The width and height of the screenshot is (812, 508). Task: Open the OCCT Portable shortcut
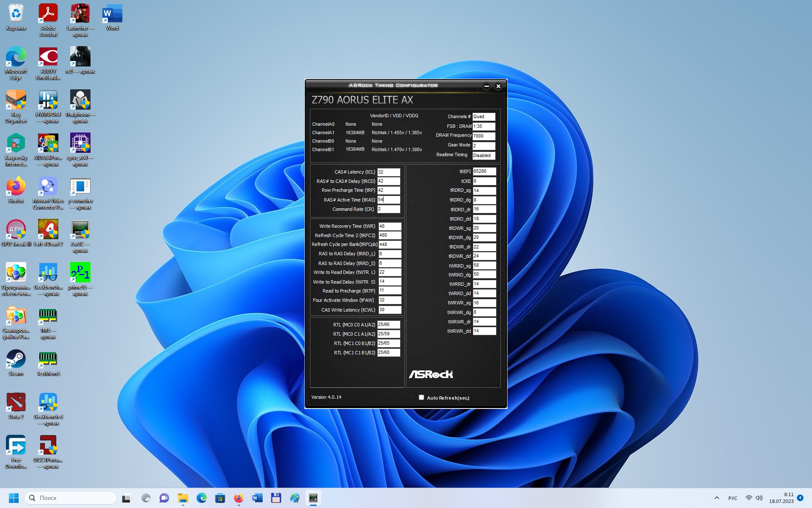48,445
